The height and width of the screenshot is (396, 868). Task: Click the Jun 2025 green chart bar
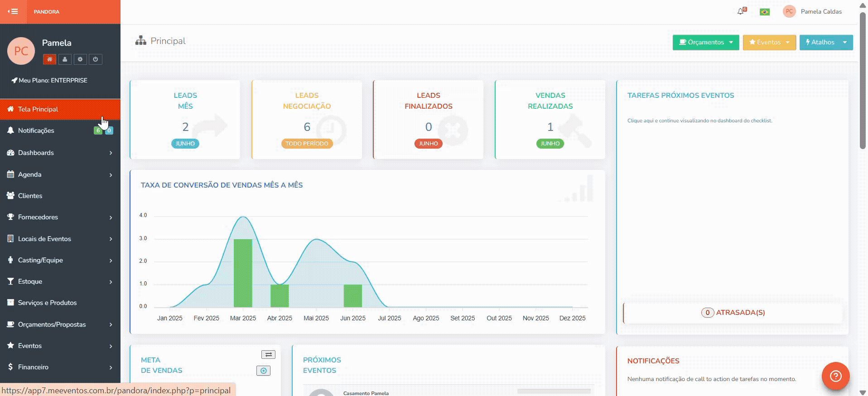pyautogui.click(x=353, y=296)
